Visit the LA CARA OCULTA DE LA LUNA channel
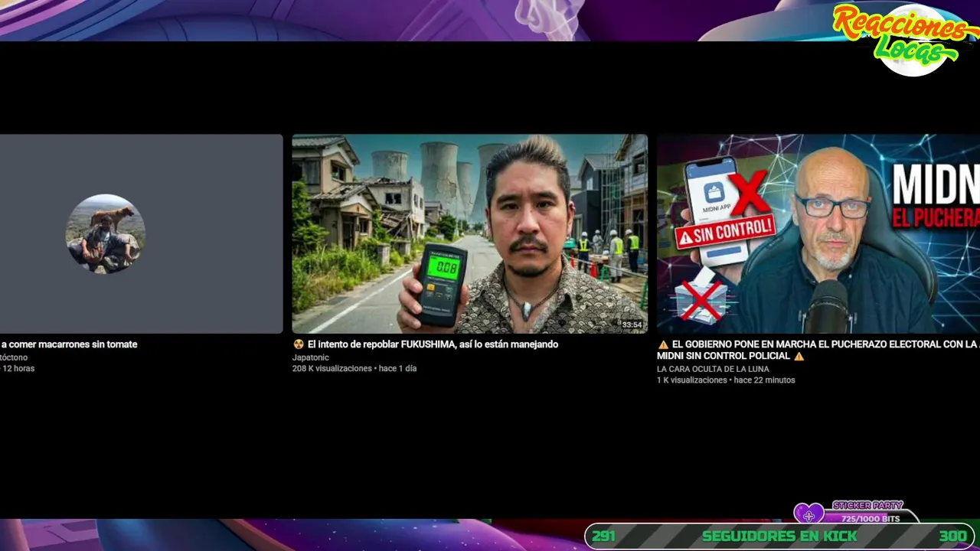This screenshot has height=551, width=980. 713,369
